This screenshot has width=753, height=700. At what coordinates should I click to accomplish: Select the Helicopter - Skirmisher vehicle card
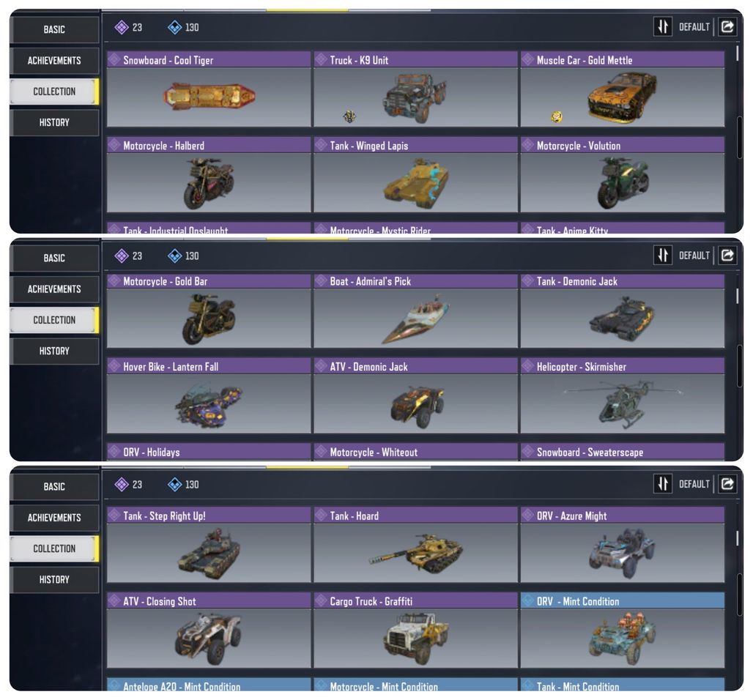623,395
